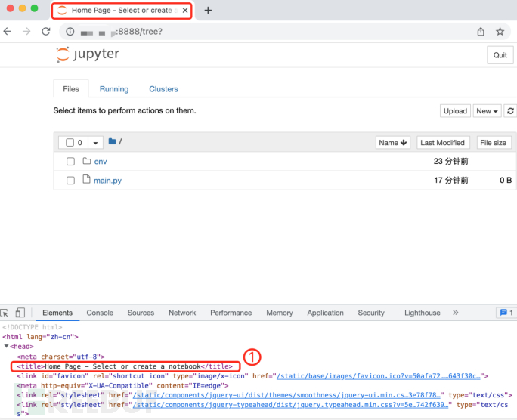The width and height of the screenshot is (517, 420).
Task: Open the New dropdown menu
Action: (487, 110)
